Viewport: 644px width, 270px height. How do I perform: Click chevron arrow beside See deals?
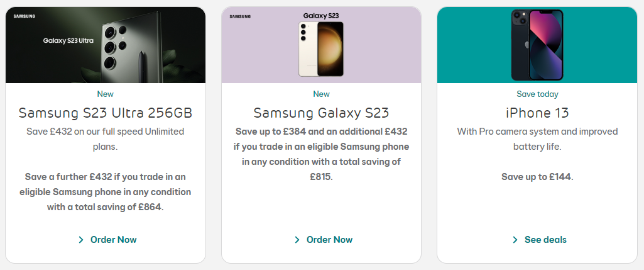click(515, 240)
